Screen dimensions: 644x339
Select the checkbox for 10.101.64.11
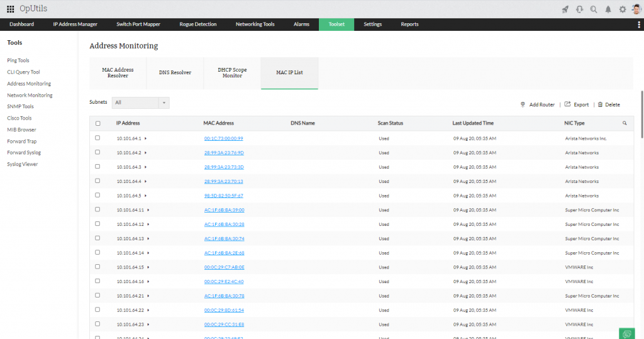pyautogui.click(x=97, y=209)
